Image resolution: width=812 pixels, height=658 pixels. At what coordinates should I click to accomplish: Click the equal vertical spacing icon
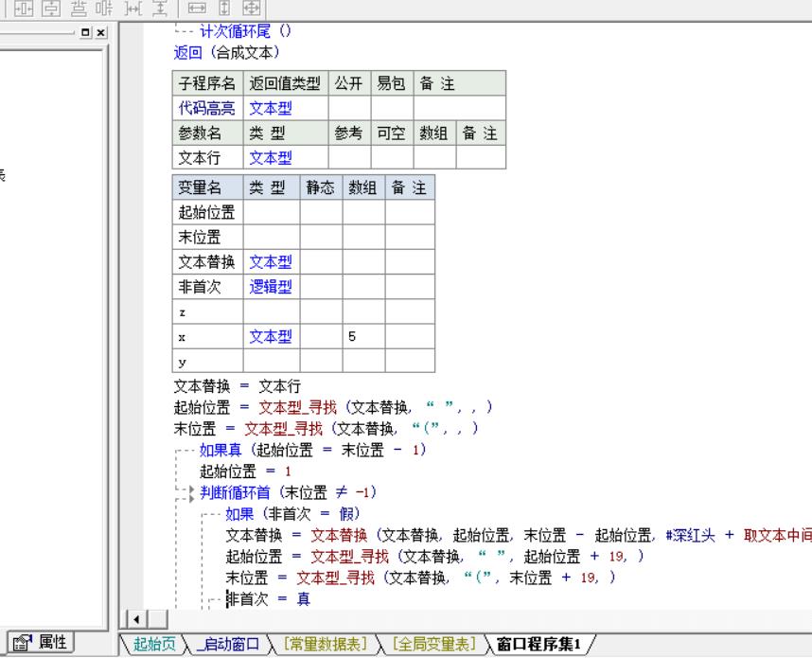(161, 8)
